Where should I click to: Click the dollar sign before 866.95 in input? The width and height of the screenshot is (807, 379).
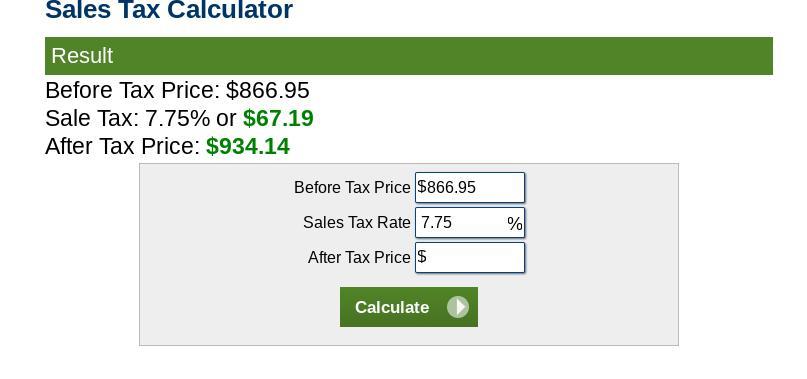(422, 187)
